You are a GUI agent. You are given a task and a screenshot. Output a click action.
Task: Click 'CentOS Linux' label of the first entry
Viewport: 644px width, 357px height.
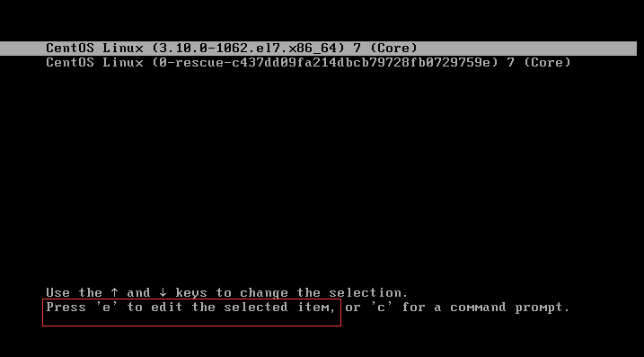point(94,49)
